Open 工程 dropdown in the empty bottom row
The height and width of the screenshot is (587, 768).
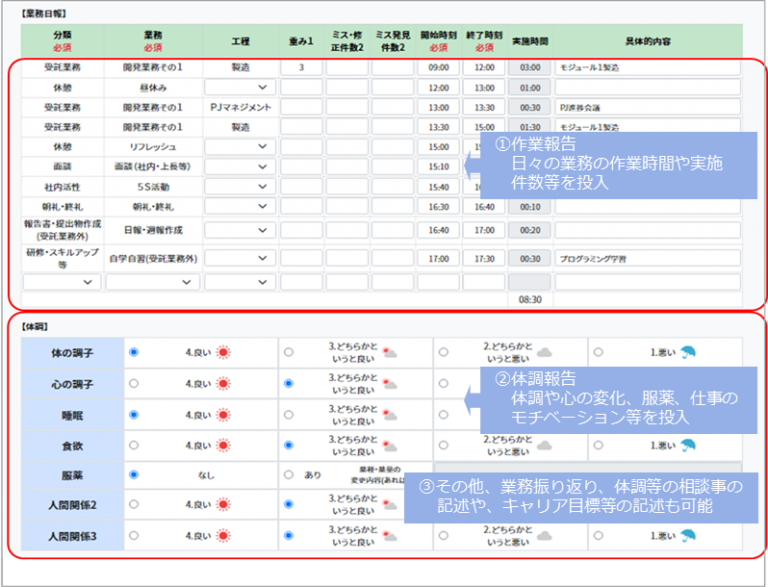(x=240, y=282)
